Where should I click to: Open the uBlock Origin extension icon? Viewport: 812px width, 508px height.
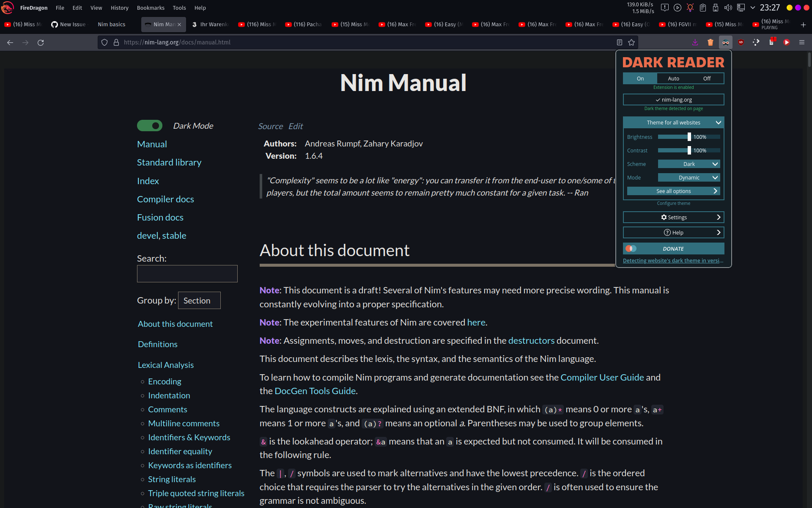[741, 42]
